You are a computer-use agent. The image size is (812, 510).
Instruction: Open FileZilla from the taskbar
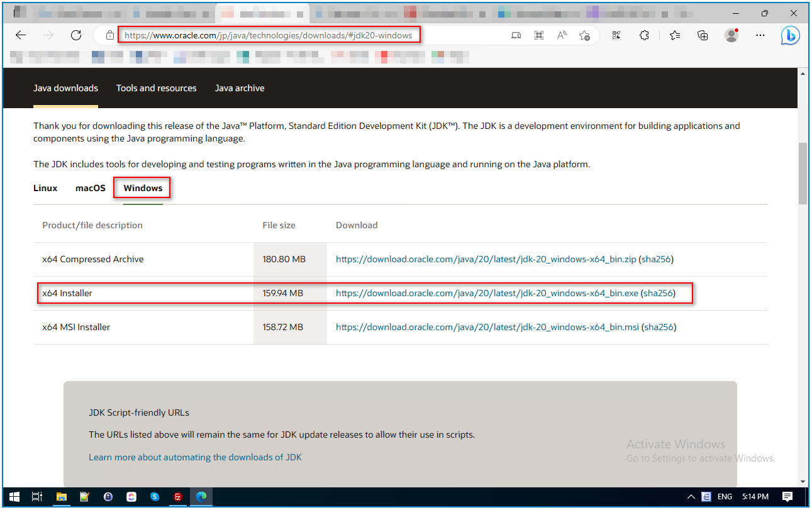[178, 497]
